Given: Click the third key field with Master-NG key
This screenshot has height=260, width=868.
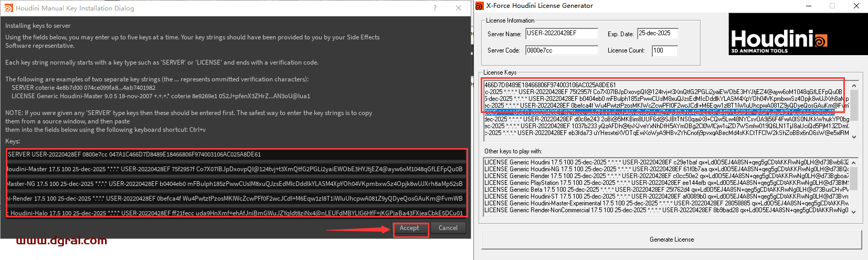Looking at the screenshot, I should pos(236,184).
